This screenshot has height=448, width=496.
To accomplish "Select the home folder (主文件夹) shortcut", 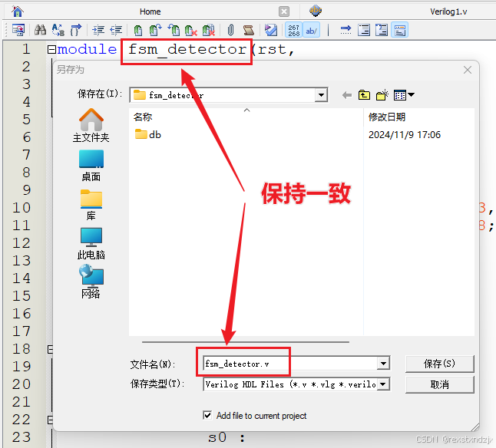I will coord(91,126).
